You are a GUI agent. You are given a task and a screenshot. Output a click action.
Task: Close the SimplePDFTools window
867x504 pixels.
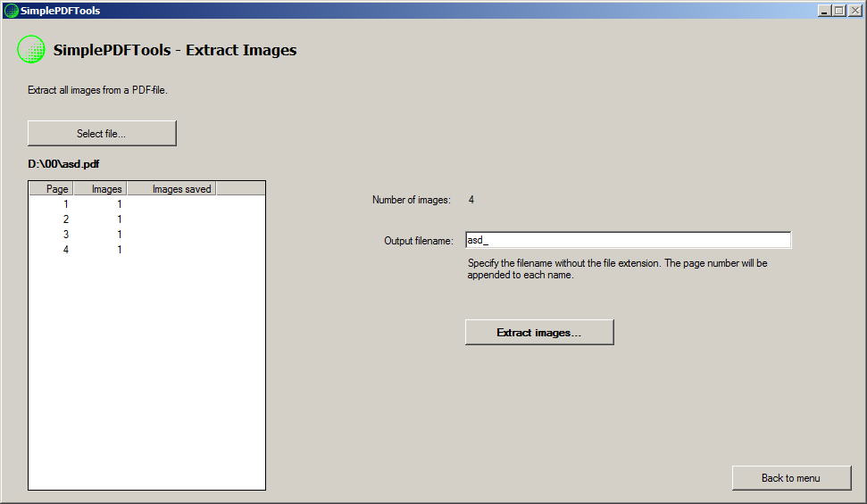[x=854, y=11]
